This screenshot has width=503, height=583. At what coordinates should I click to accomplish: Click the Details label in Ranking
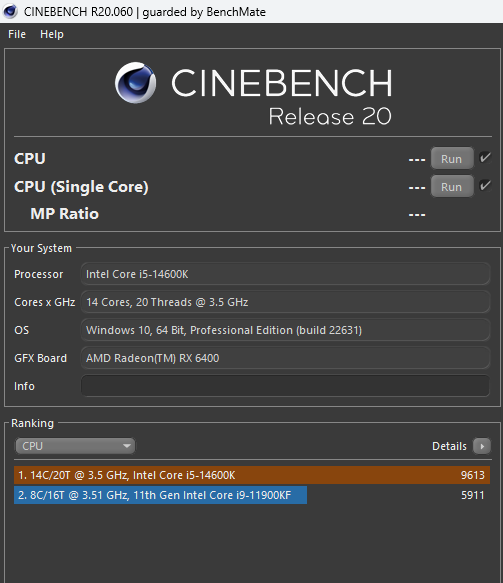[449, 446]
